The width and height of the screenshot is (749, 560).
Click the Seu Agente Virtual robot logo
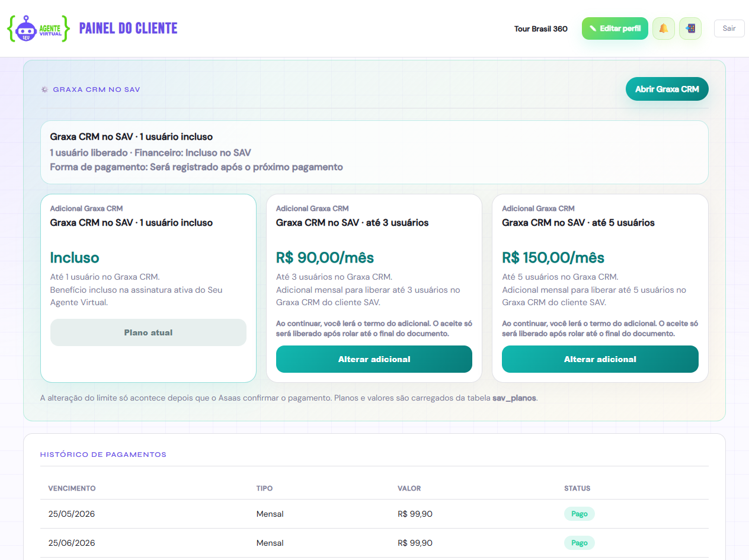(39, 28)
